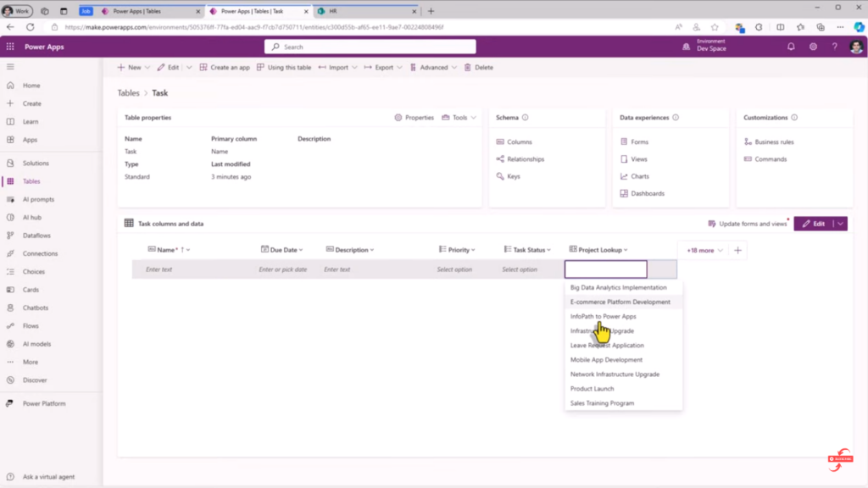This screenshot has height=488, width=868.
Task: Open Priority column header dropdown
Action: click(x=473, y=250)
